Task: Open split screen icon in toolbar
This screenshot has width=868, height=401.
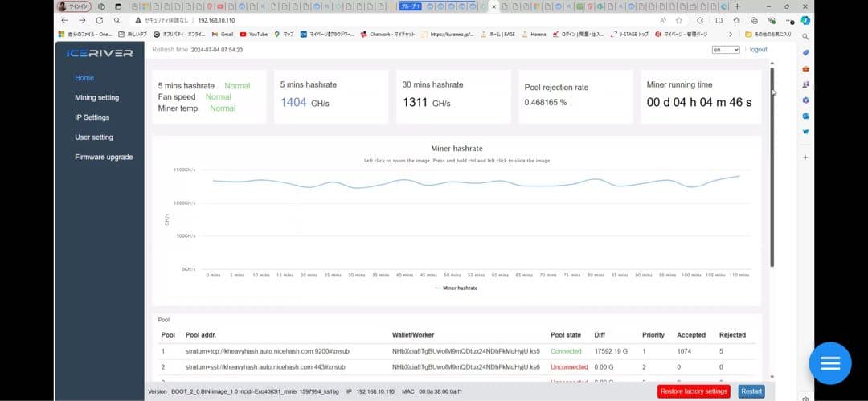Action: [x=718, y=20]
